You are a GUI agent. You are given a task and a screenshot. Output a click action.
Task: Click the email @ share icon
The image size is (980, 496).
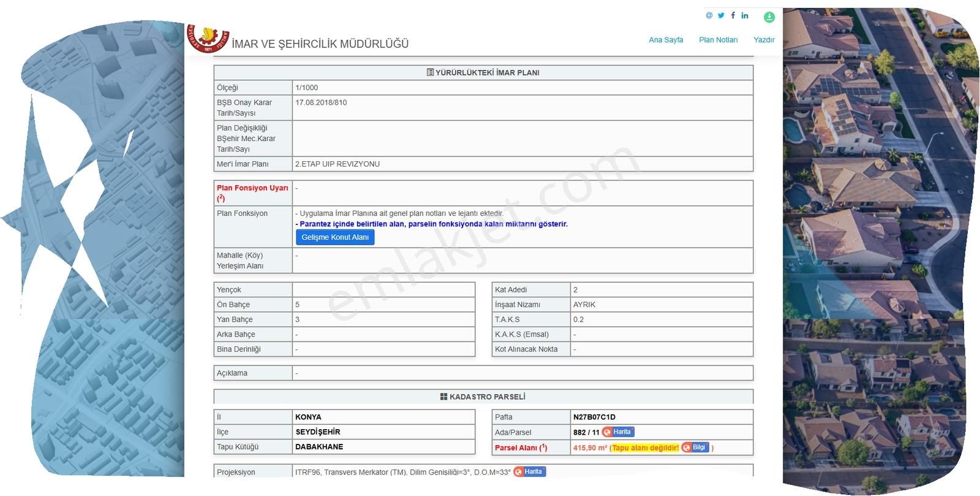[x=709, y=15]
